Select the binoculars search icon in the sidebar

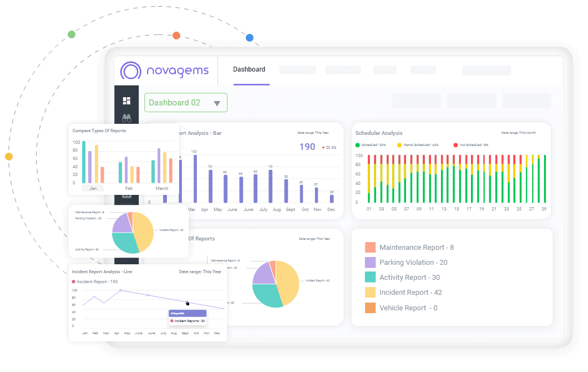[x=126, y=118]
